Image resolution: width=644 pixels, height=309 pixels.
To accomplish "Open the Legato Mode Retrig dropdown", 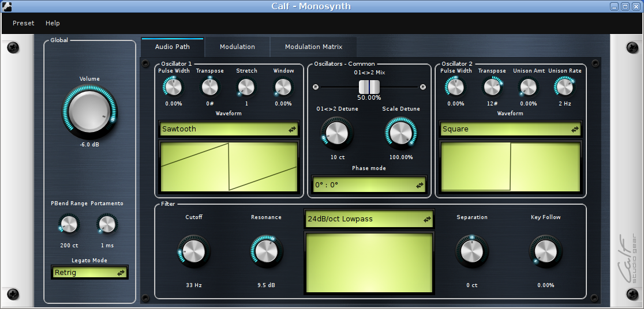I will pyautogui.click(x=89, y=272).
